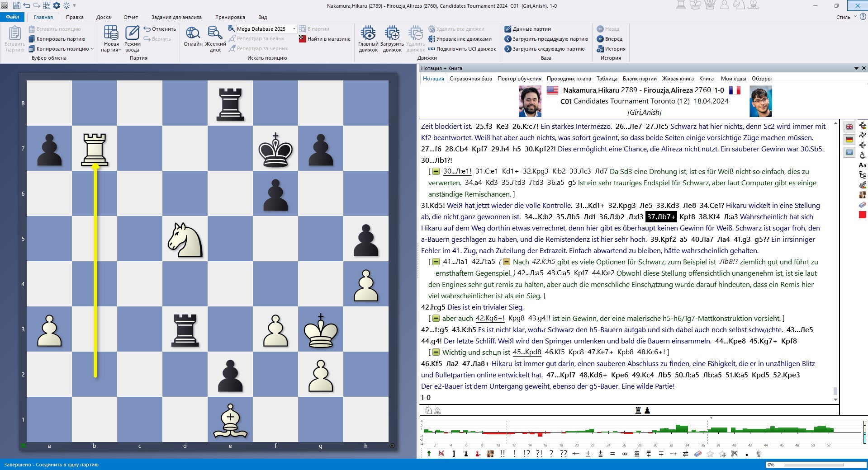Select the eraser icon in the right sidebar
This screenshot has width=868, height=470.
862,204
